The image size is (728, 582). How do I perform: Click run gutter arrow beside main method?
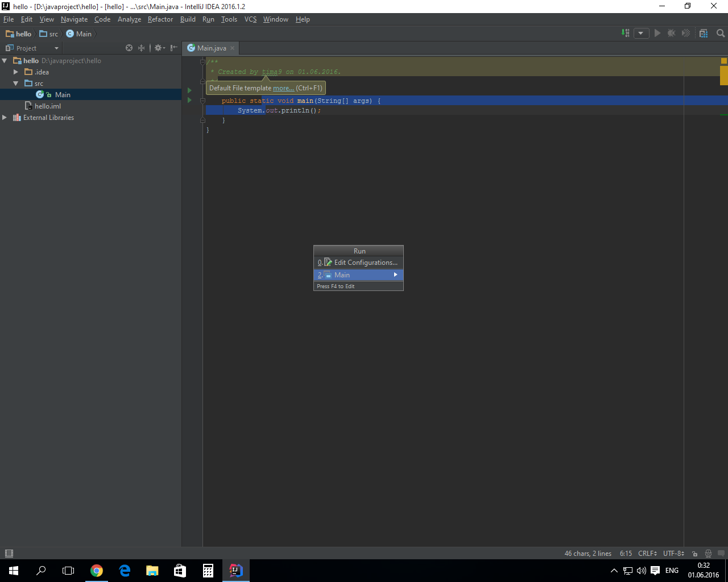[x=189, y=101]
